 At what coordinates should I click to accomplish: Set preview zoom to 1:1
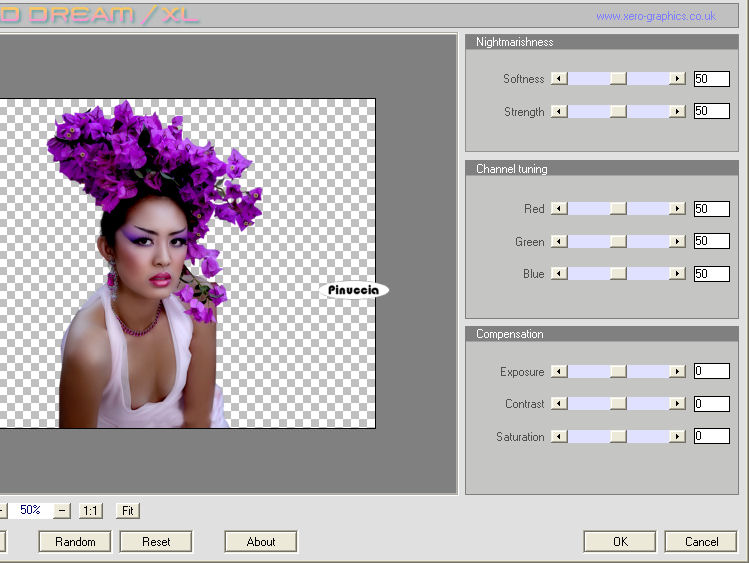click(90, 510)
